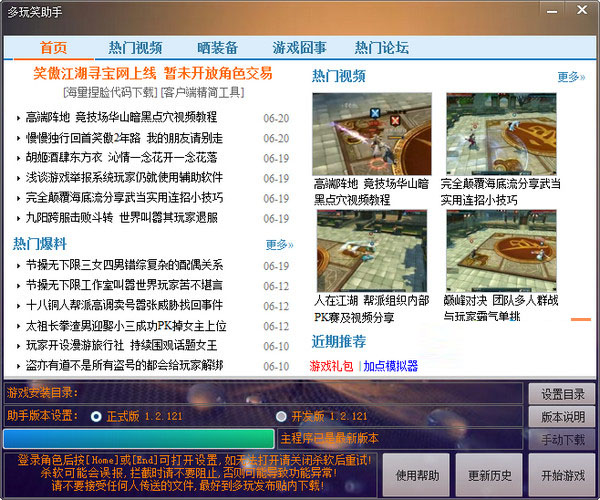Click 更多 next to 热门视频 heading

[x=571, y=77]
